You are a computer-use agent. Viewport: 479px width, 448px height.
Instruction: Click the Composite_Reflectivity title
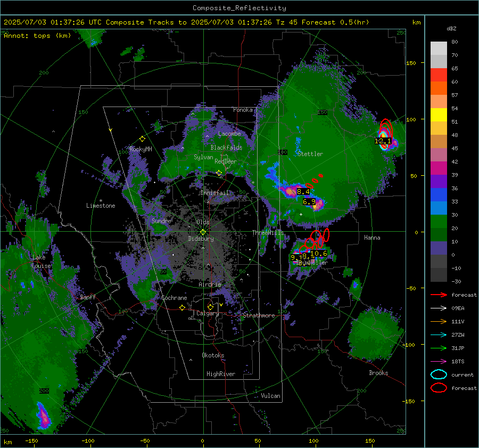pos(239,8)
